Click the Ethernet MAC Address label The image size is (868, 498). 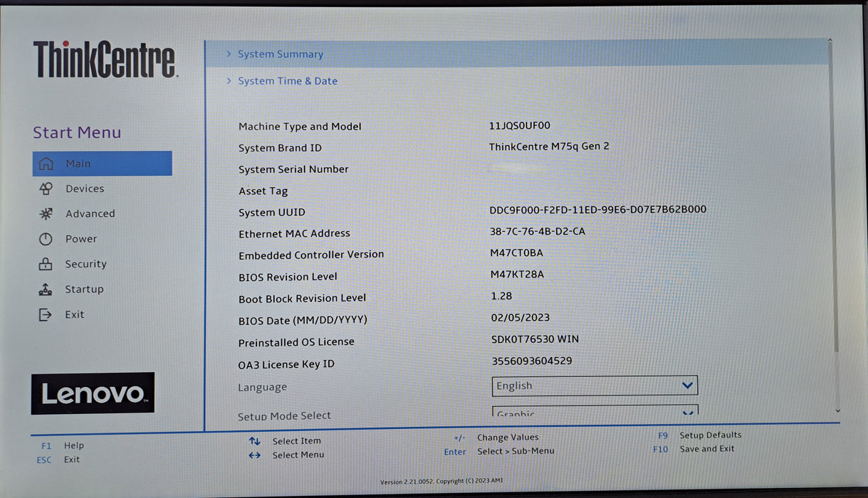pyautogui.click(x=294, y=233)
